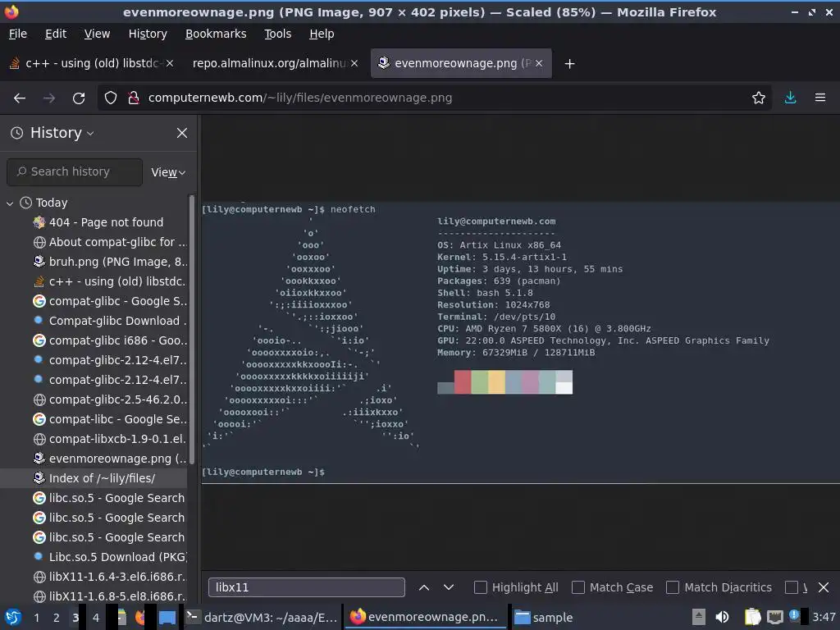Enable Match Case checkbox

[578, 587]
